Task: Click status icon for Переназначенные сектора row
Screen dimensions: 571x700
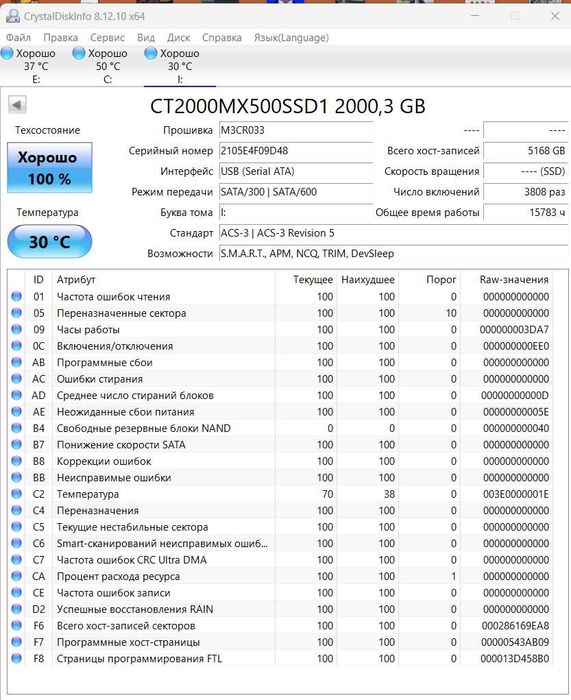Action: 17,313
